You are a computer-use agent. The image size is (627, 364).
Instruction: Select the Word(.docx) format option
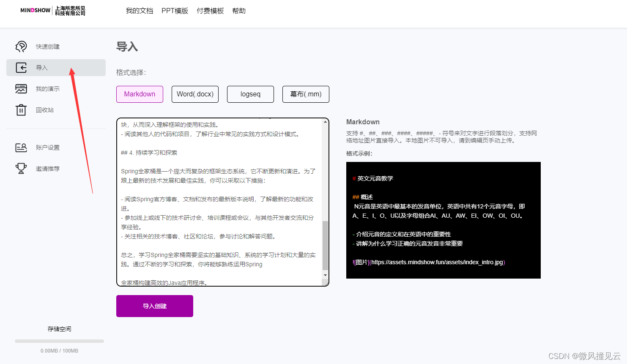click(x=195, y=94)
